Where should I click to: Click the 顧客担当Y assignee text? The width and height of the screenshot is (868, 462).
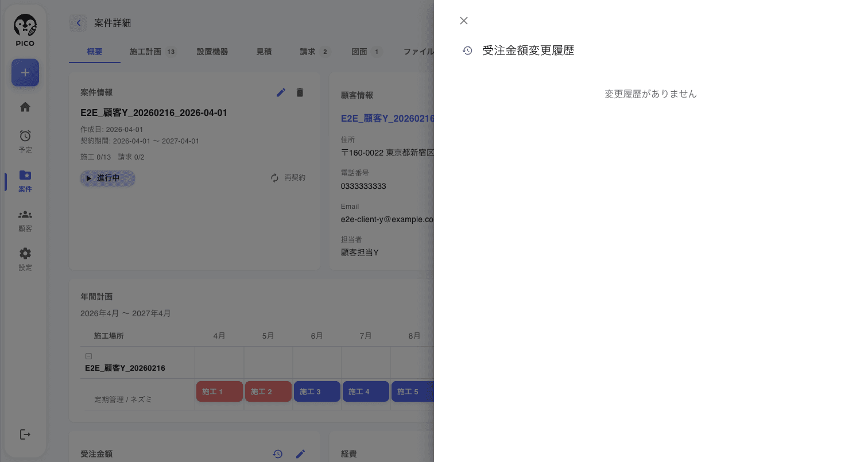[x=360, y=252]
